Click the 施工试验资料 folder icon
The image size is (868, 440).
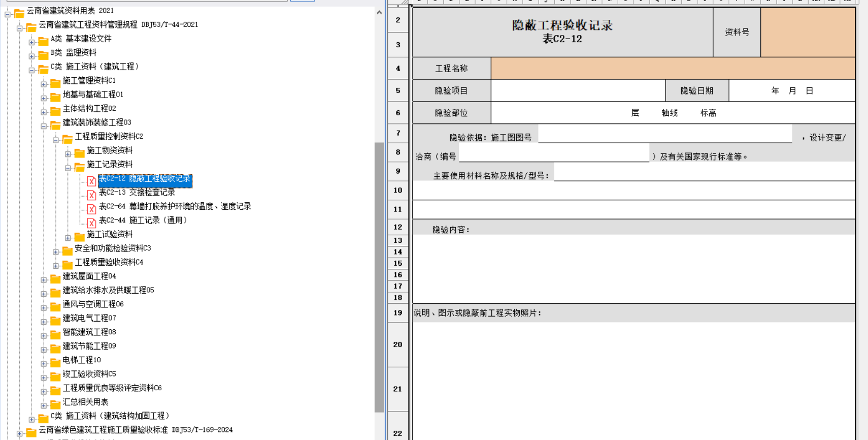pyautogui.click(x=80, y=236)
